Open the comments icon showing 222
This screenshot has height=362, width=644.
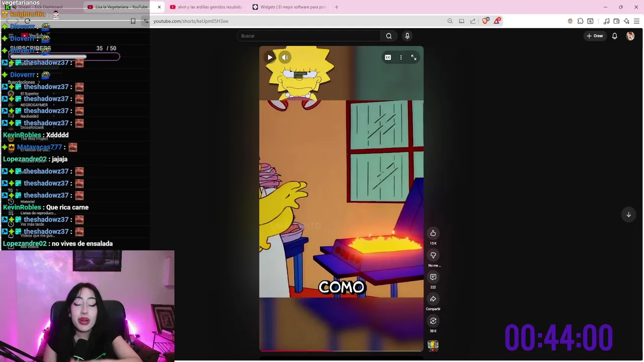[x=433, y=277]
